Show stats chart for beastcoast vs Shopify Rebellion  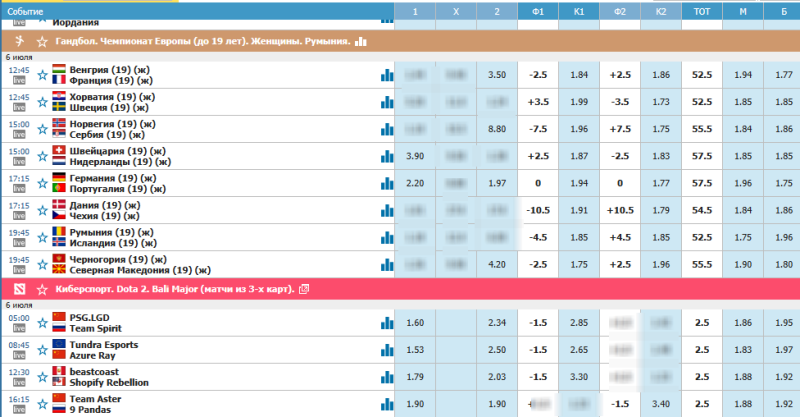click(386, 377)
